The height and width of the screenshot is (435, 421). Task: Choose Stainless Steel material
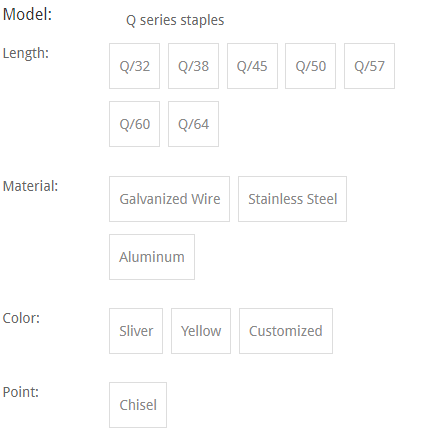(292, 199)
